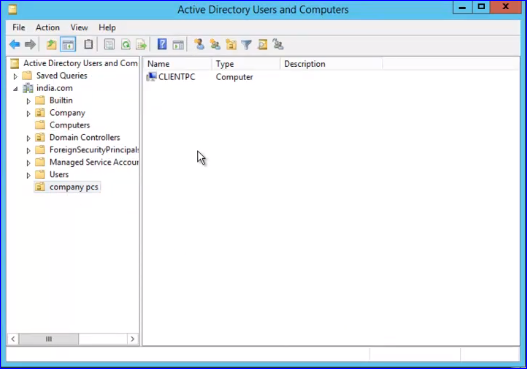This screenshot has width=527, height=369.
Task: Expand the Managed Service Accounts node
Action: point(28,163)
